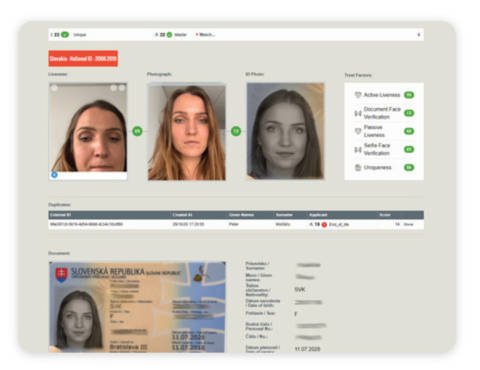Click the created-at timestamp in duplicates row
This screenshot has height=370, width=480.
(x=188, y=224)
